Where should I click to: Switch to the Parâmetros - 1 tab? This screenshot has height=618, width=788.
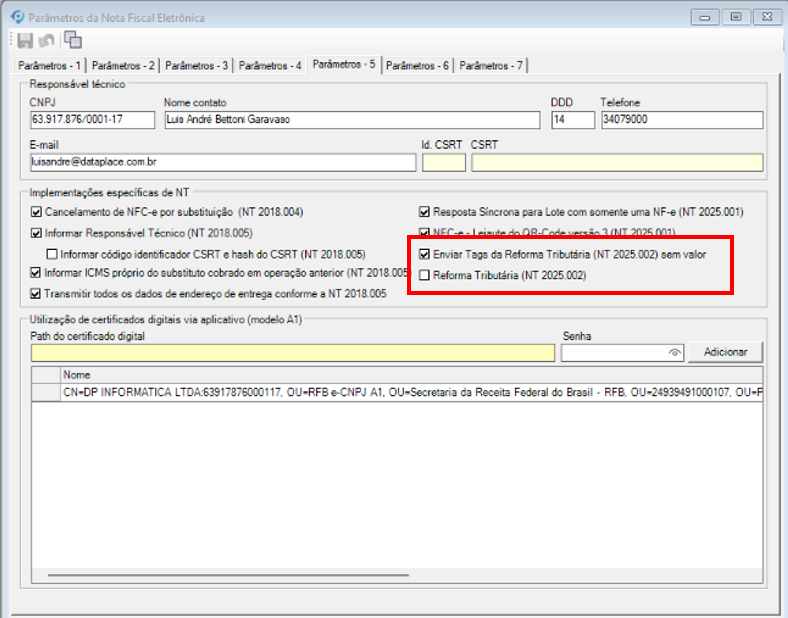point(50,66)
